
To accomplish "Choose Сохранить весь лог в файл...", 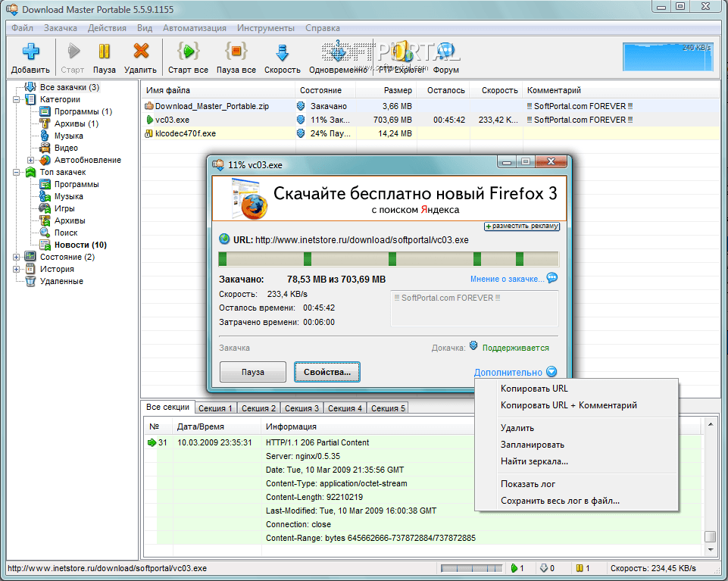I will [576, 501].
